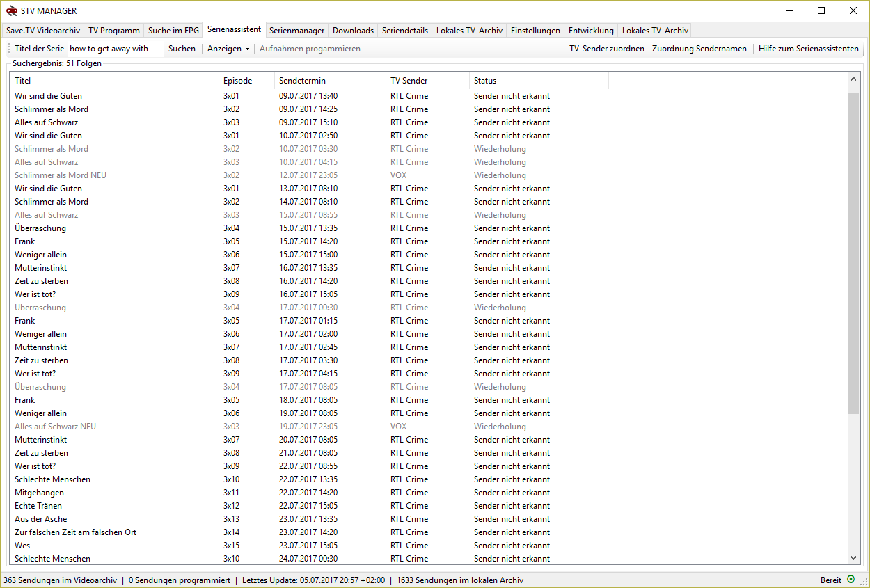Click the Titel der Serie search field

tap(115, 49)
